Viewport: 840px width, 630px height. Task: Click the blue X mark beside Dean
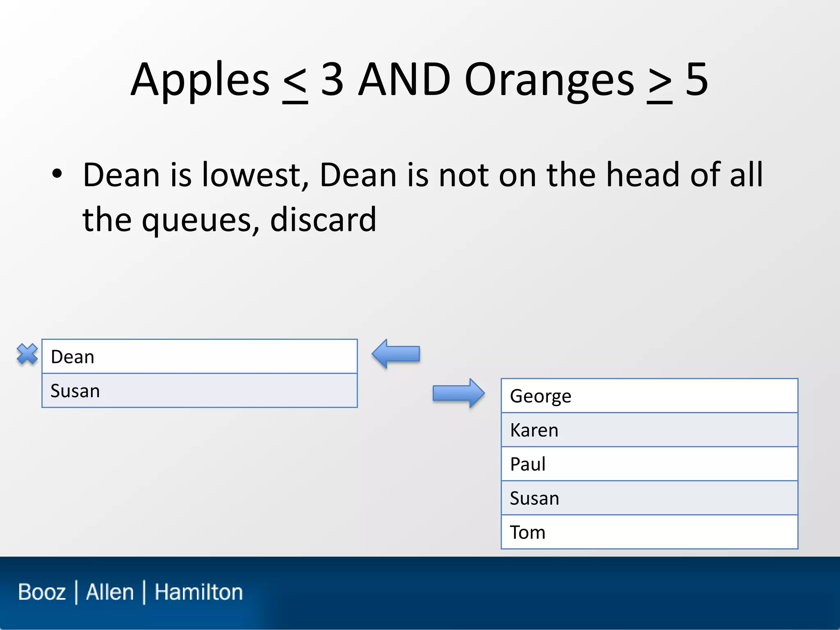pos(27,354)
